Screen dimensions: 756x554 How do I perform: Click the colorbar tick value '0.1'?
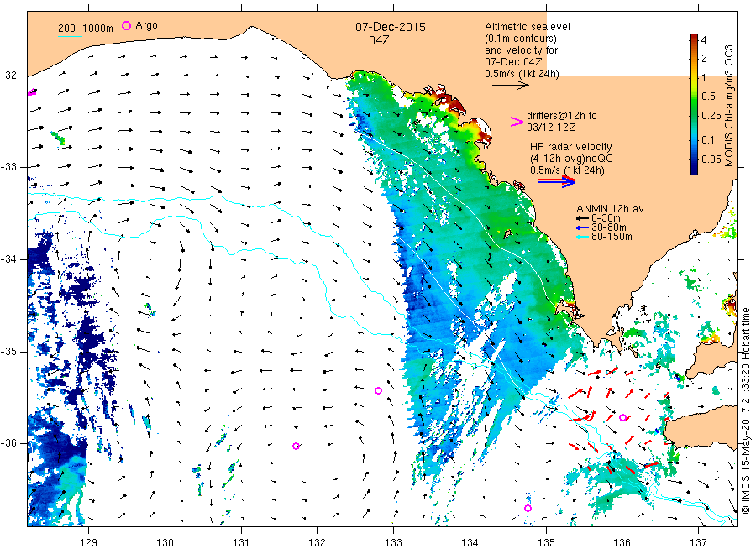[708, 139]
